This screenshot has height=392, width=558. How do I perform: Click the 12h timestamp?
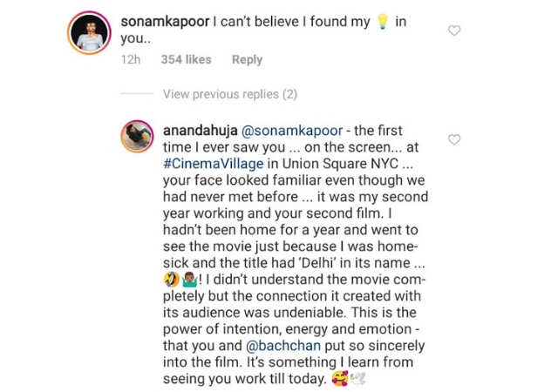131,59
